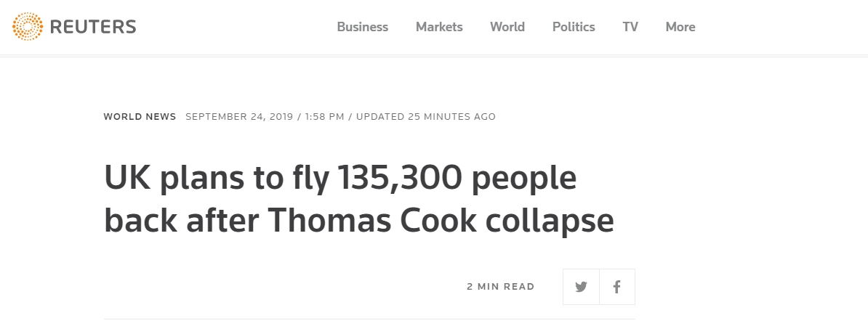Select Politics in the top navigation

(574, 27)
